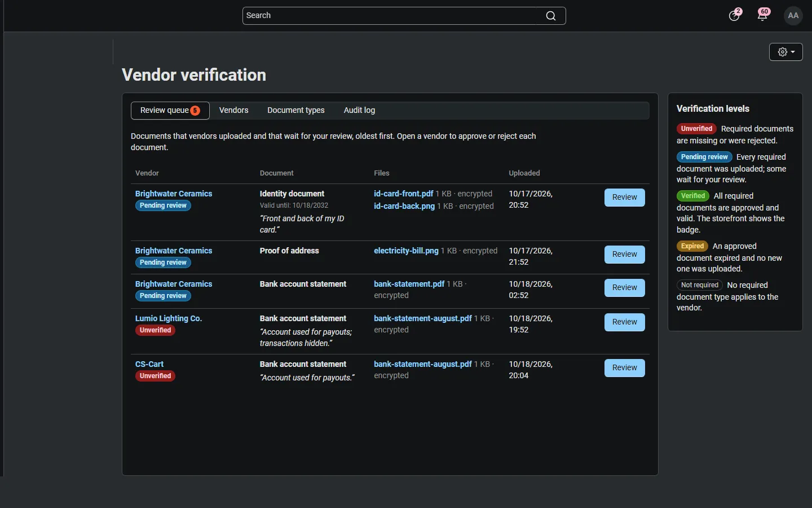The height and width of the screenshot is (508, 812).
Task: Review the Proof of address document
Action: click(625, 255)
